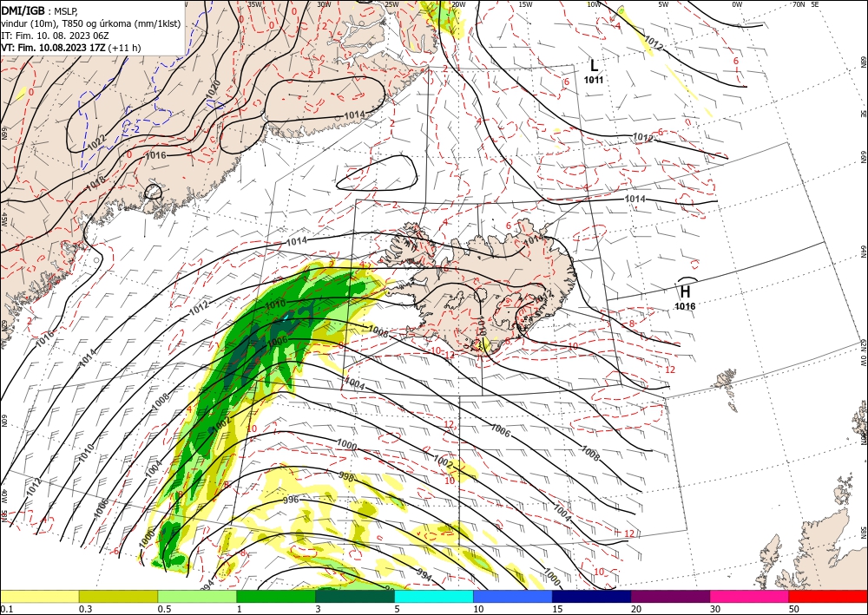Image resolution: width=868 pixels, height=615 pixels.
Task: Click the low pressure 'L' symbol
Action: [x=594, y=66]
